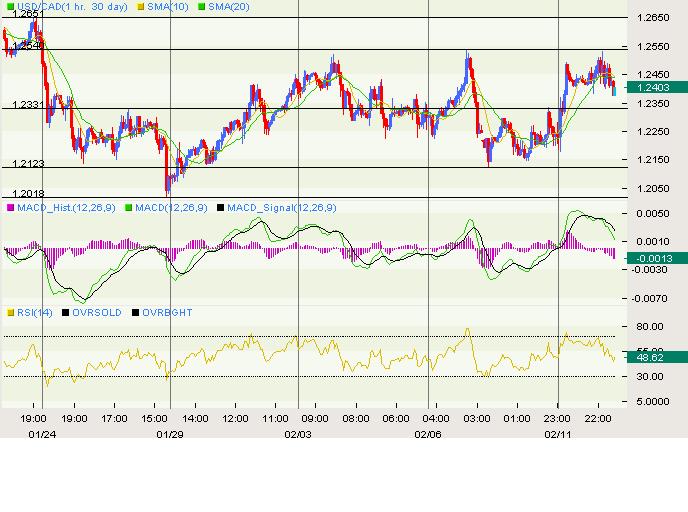
Task: Click the 12:00 time axis label
Action: pyautogui.click(x=236, y=419)
